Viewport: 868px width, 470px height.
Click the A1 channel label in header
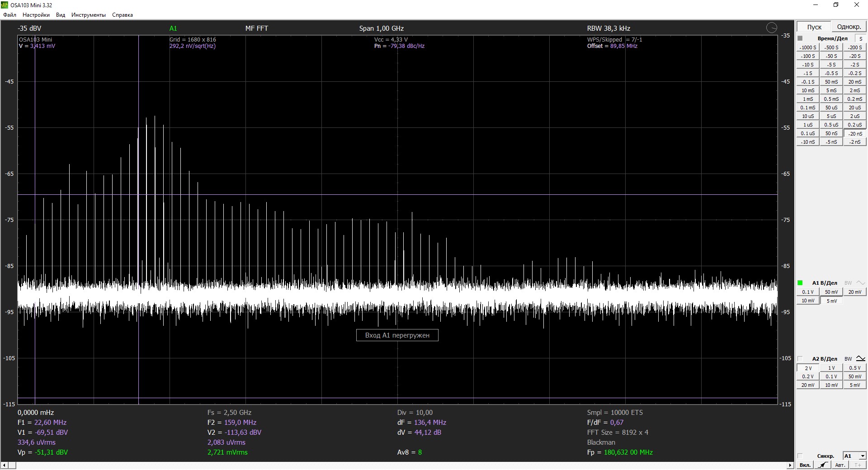coord(173,28)
